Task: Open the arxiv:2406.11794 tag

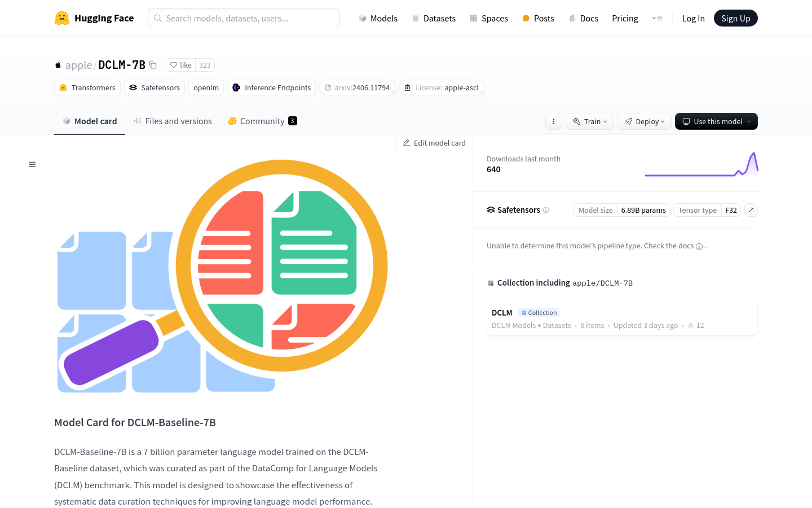Action: [358, 87]
